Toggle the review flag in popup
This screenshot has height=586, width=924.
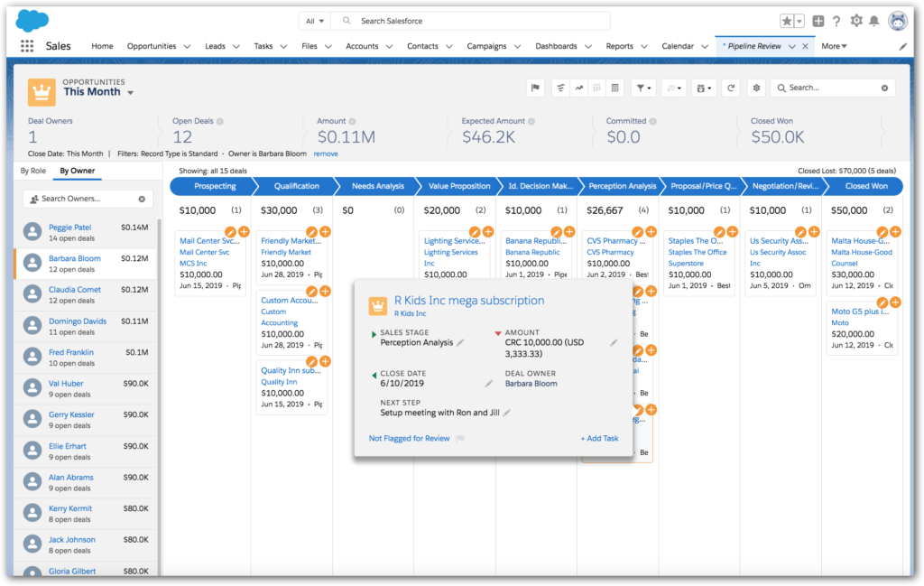tap(460, 439)
